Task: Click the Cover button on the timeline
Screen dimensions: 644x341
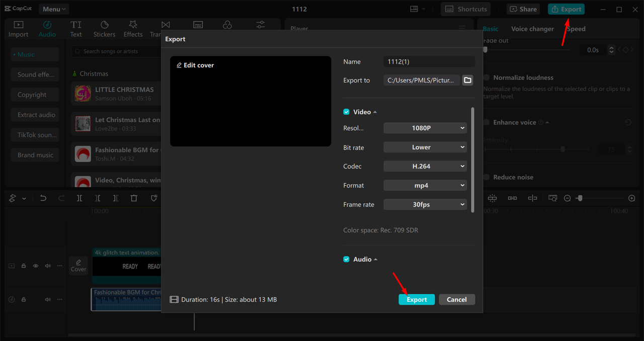Action: 78,265
